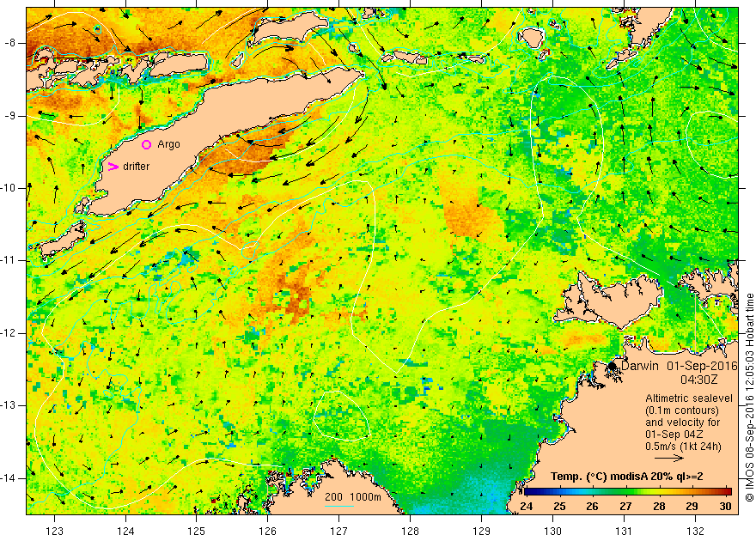The height and width of the screenshot is (541, 756).
Task: Click the dark red end of the color bar
Action: (x=728, y=492)
